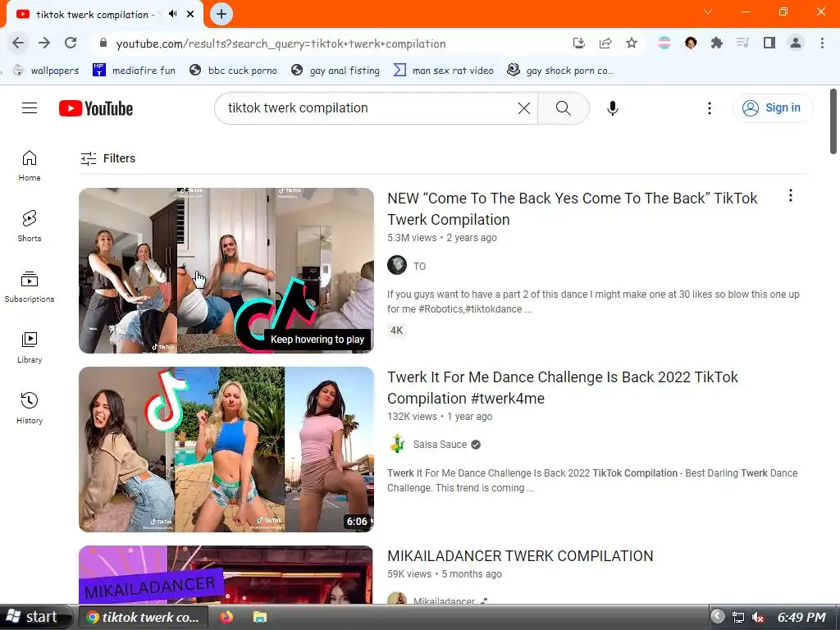Screen dimensions: 840x630
Task: Open more actions for first video result
Action: coord(790,195)
